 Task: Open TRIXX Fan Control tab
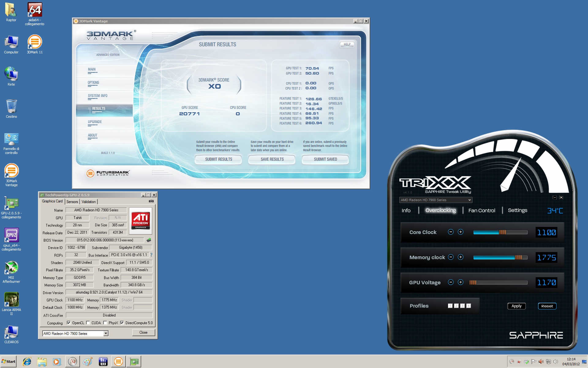481,210
